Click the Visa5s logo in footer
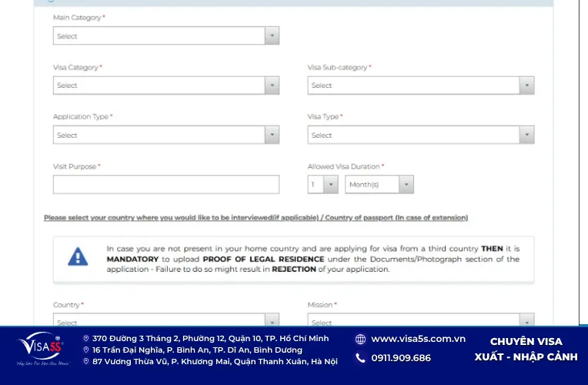 coord(42,349)
